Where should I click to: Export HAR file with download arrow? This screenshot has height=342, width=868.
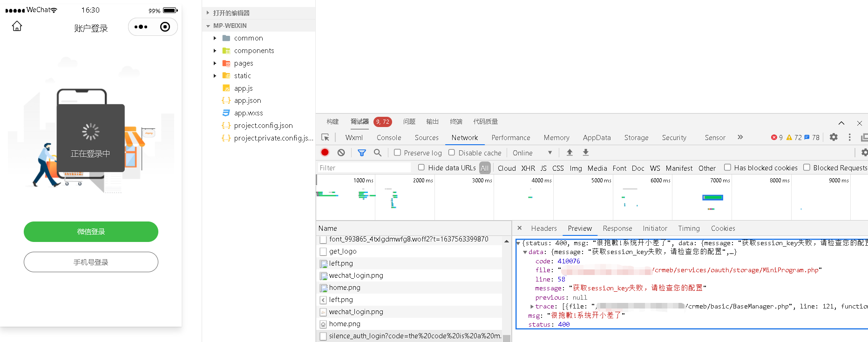point(586,152)
